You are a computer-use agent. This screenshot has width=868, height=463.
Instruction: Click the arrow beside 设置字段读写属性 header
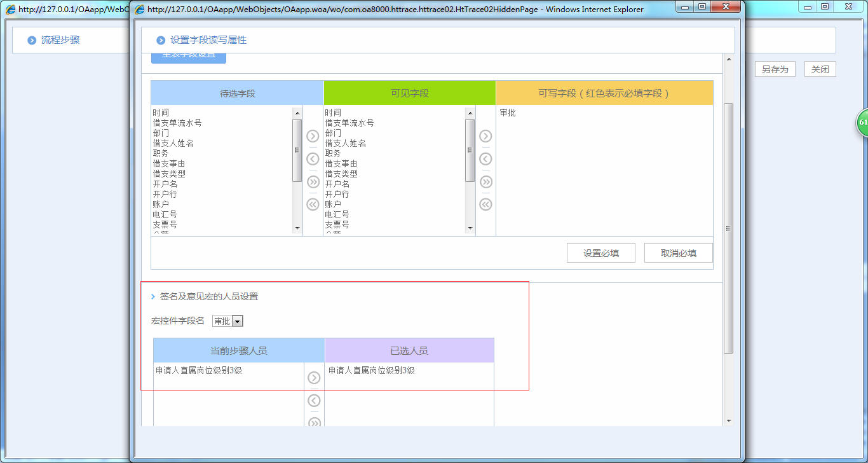coord(160,39)
